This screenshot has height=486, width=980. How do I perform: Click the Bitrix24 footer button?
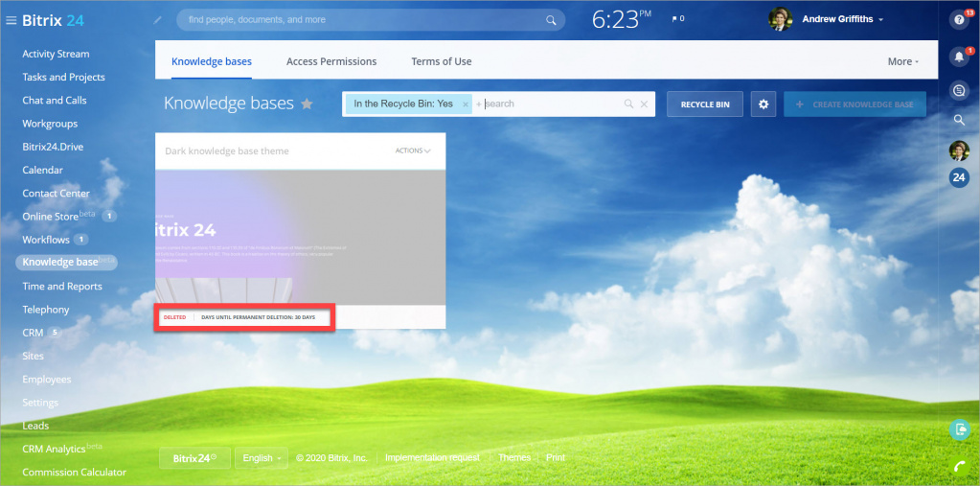(195, 458)
